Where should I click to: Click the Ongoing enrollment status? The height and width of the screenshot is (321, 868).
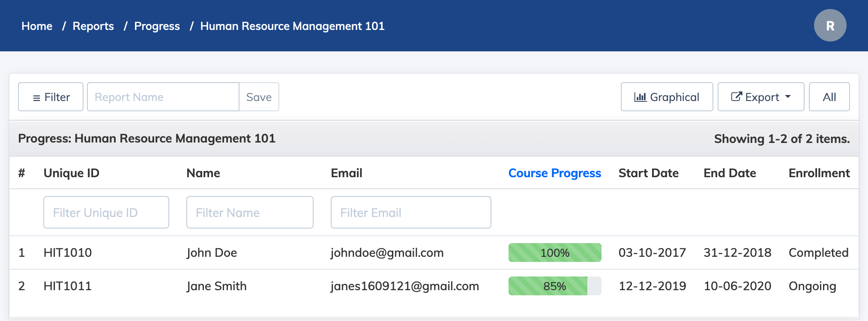pyautogui.click(x=812, y=286)
